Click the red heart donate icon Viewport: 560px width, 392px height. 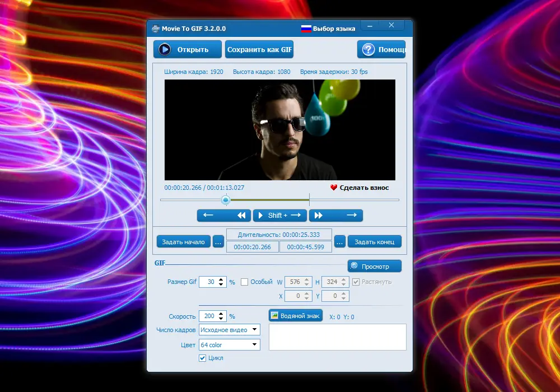tap(334, 188)
